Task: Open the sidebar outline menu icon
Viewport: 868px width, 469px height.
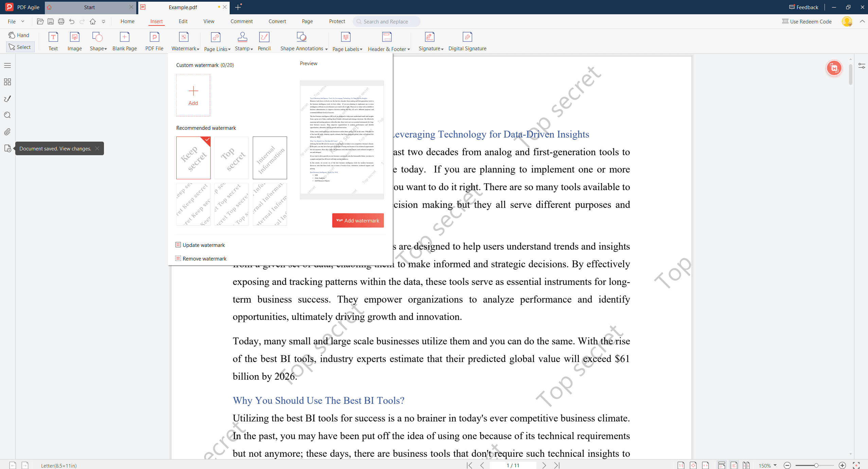Action: [7, 65]
